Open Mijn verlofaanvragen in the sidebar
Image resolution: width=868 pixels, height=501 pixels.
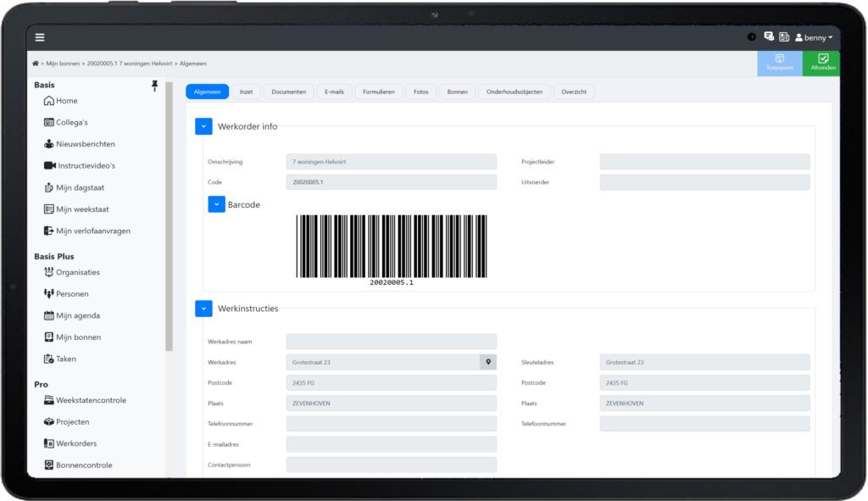click(87, 231)
